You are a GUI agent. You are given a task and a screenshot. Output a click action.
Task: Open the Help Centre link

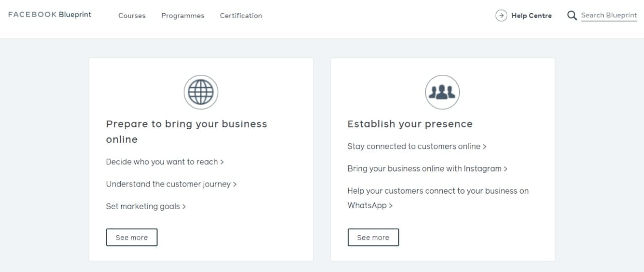531,16
